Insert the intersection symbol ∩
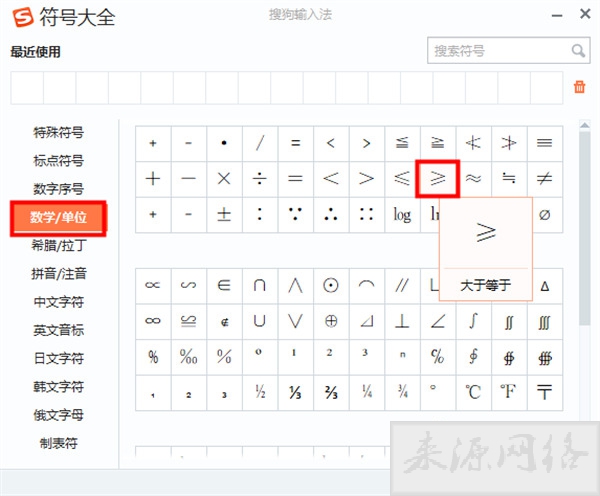 coord(260,286)
